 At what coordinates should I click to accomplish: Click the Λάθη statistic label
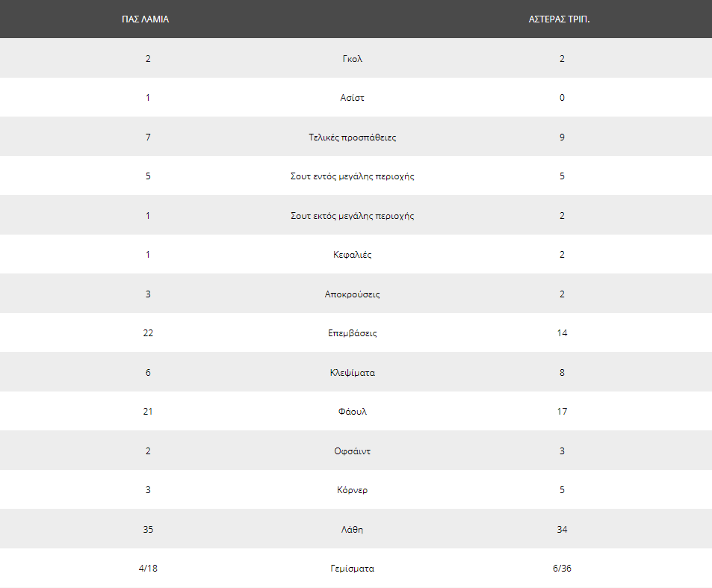[x=353, y=530]
